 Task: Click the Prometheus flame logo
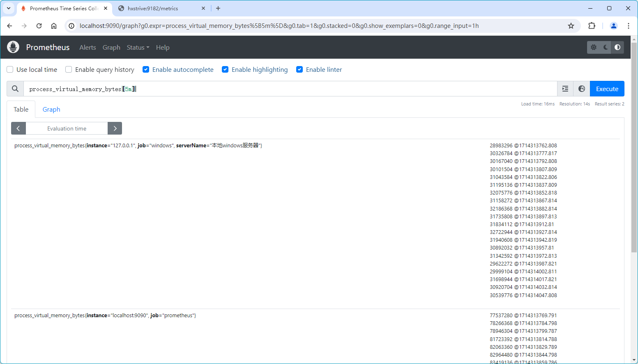coord(13,47)
